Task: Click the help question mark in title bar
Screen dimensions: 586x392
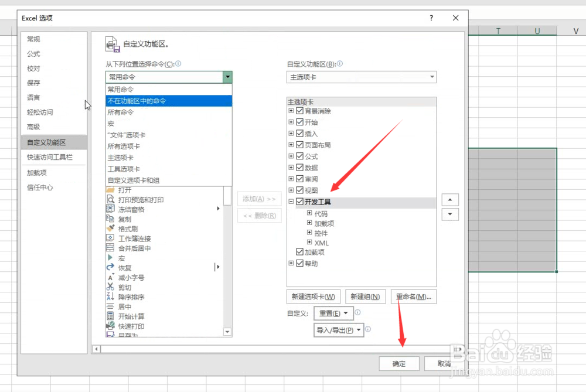Action: pyautogui.click(x=431, y=18)
